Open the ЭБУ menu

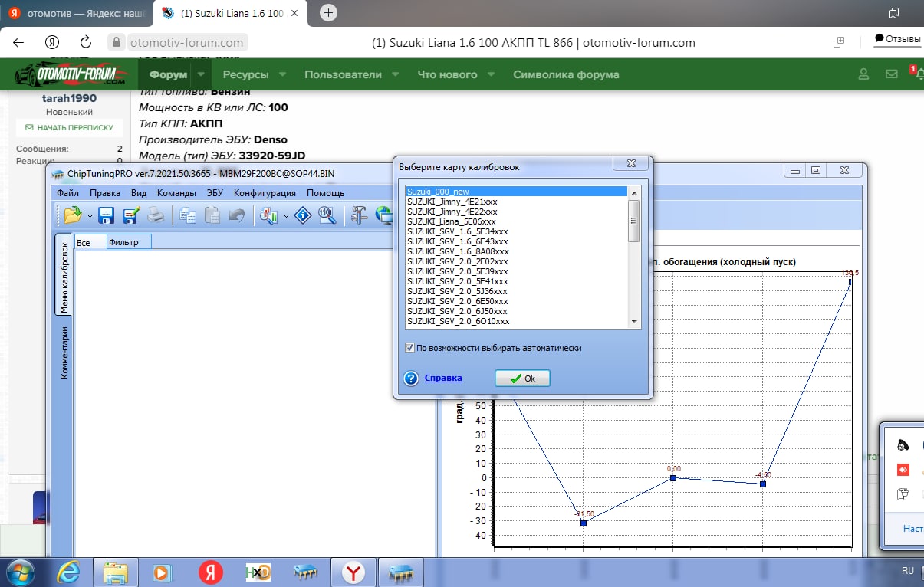pos(214,193)
